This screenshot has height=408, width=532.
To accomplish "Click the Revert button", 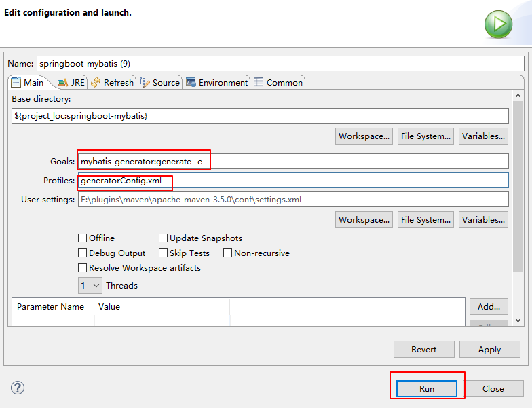I will click(x=423, y=350).
